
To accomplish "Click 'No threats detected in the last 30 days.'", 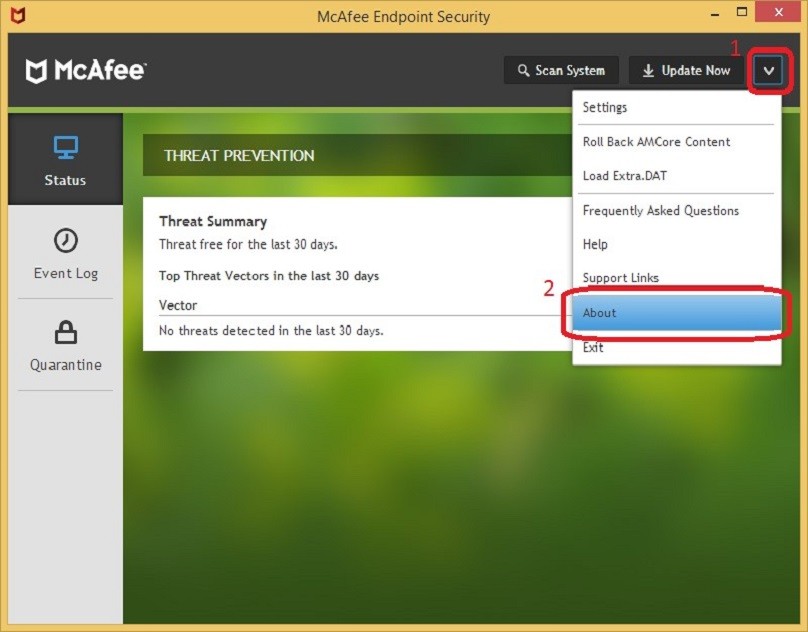I will tap(271, 330).
